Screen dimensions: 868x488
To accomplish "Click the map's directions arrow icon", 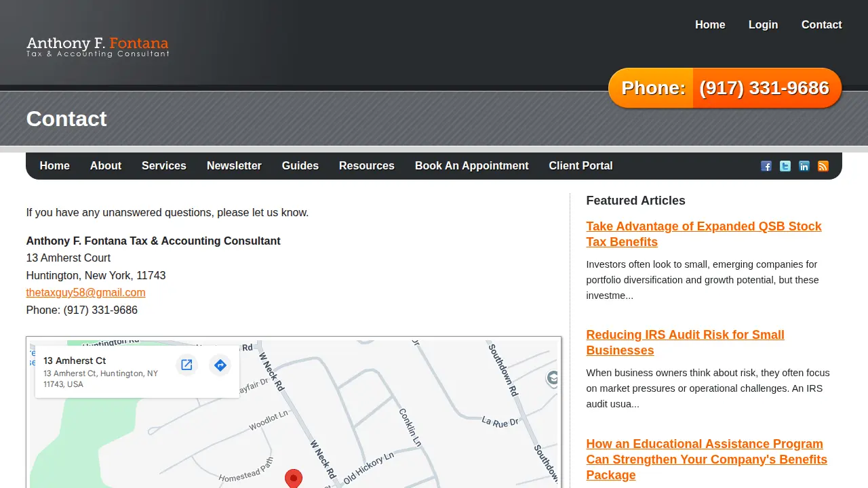I will pos(220,365).
